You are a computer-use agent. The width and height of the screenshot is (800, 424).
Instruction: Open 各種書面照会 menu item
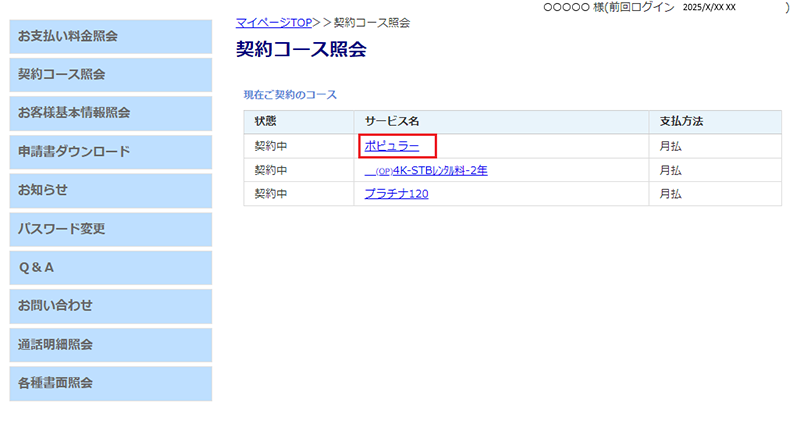coord(110,383)
